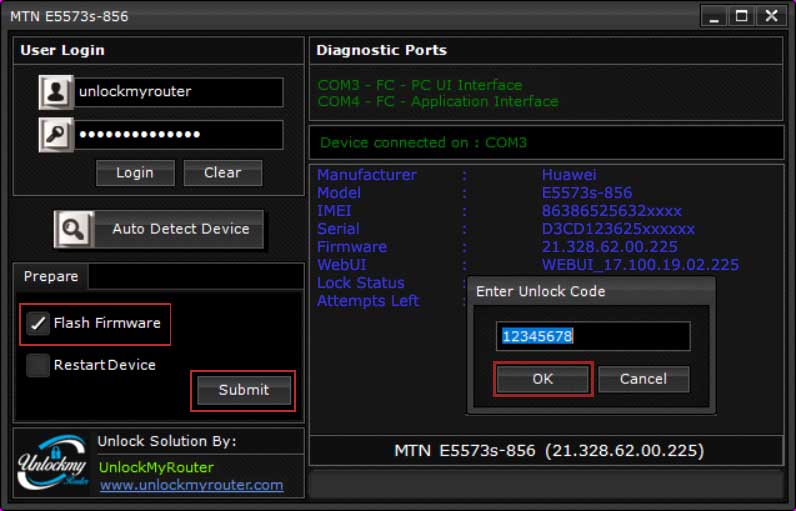Click the WEBUI_17.100.19.02.225 value

coord(641,265)
